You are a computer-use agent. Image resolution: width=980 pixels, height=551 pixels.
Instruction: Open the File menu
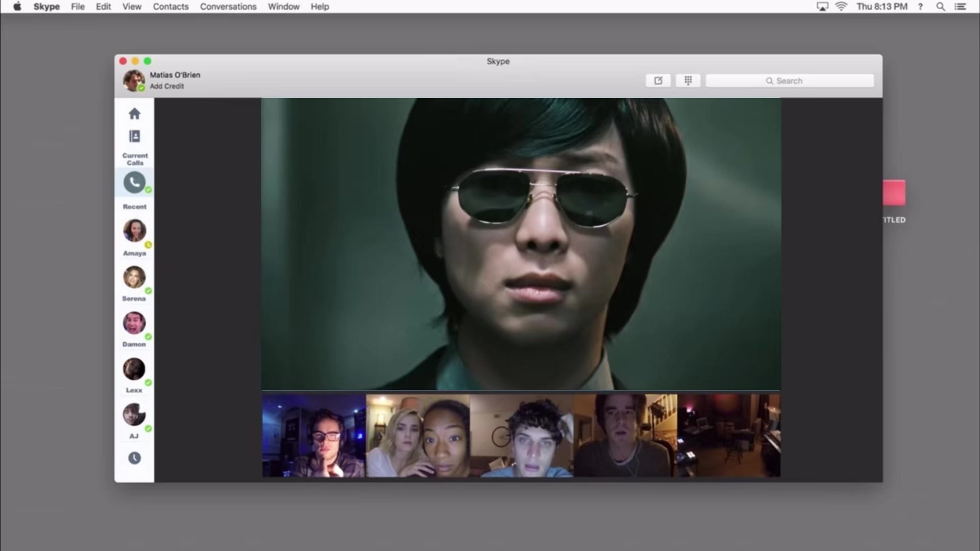click(x=78, y=7)
